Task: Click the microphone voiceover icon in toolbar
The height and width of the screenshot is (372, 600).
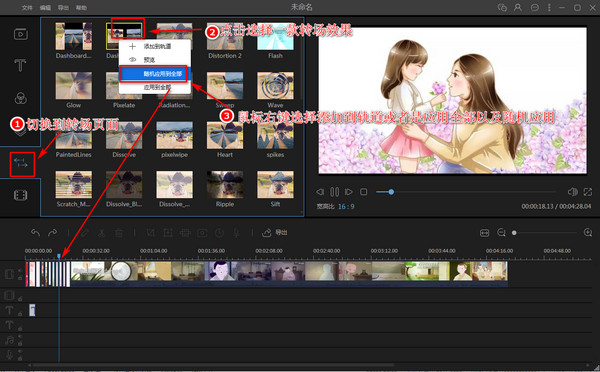Action: coord(236,232)
